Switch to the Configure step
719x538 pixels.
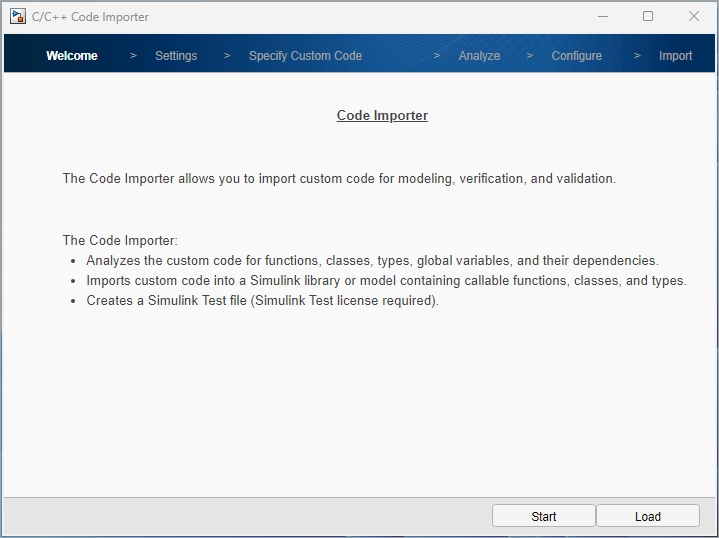(x=577, y=56)
